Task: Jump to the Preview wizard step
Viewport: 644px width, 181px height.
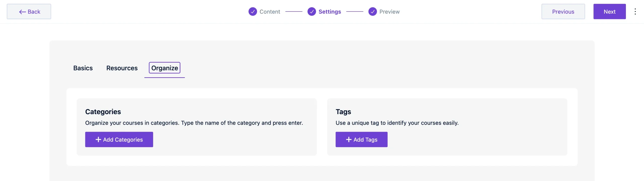Action: point(389,11)
